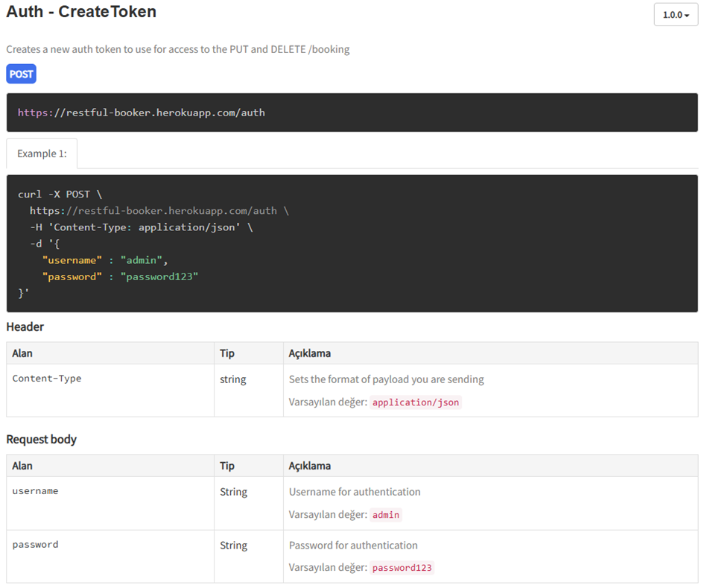Select the password field in the Request body table

pyautogui.click(x=35, y=545)
